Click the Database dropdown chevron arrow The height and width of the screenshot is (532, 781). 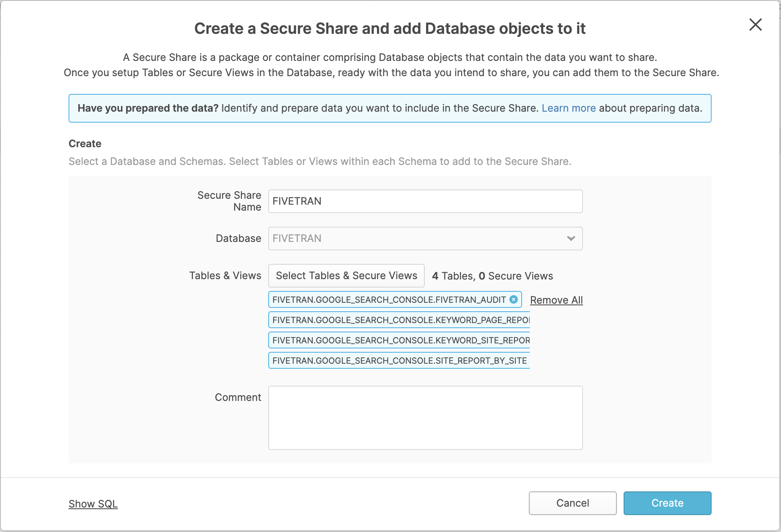[x=571, y=239]
